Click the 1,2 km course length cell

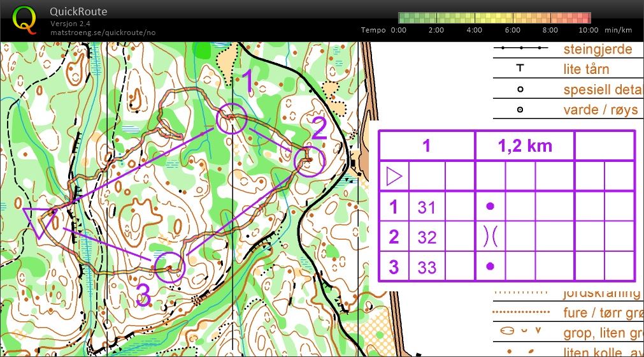click(x=525, y=145)
